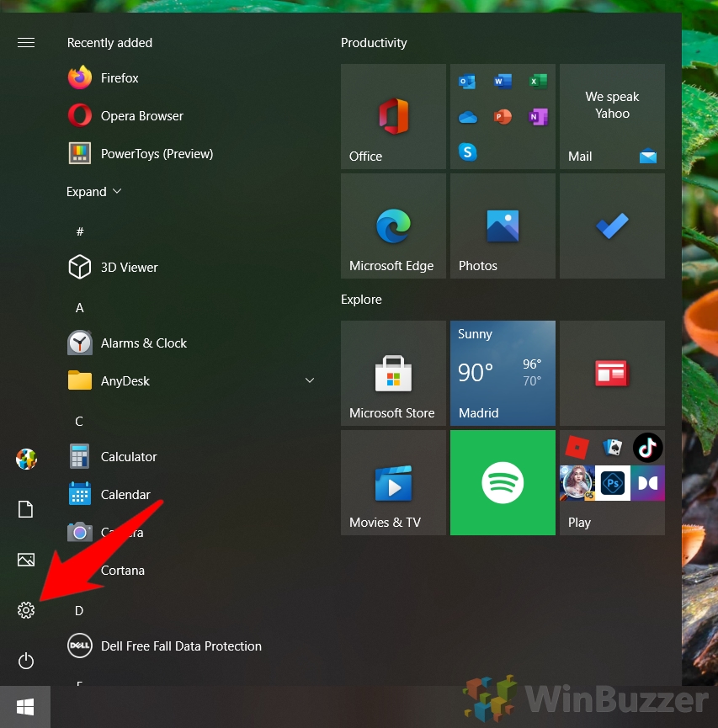Open TikTok in the Play folder
Image resolution: width=718 pixels, height=728 pixels.
647,448
